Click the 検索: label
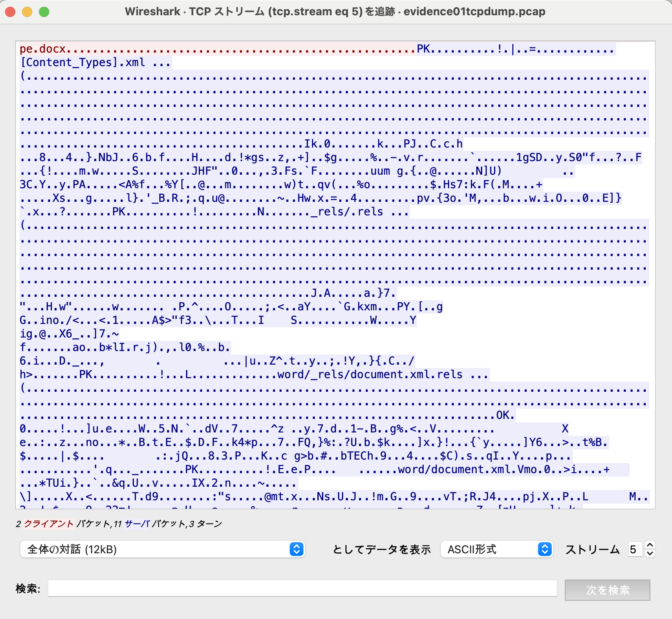Image resolution: width=672 pixels, height=619 pixels. coord(28,589)
